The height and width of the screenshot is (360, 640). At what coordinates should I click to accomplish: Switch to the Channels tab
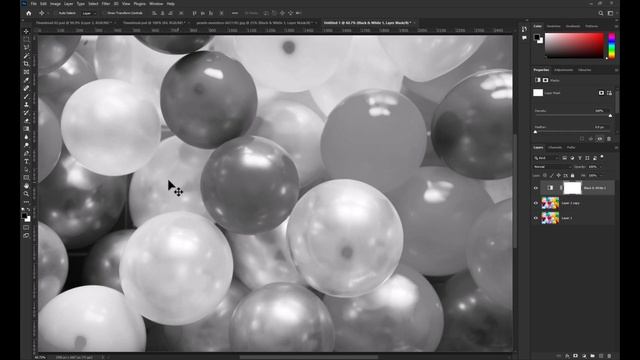[555, 147]
